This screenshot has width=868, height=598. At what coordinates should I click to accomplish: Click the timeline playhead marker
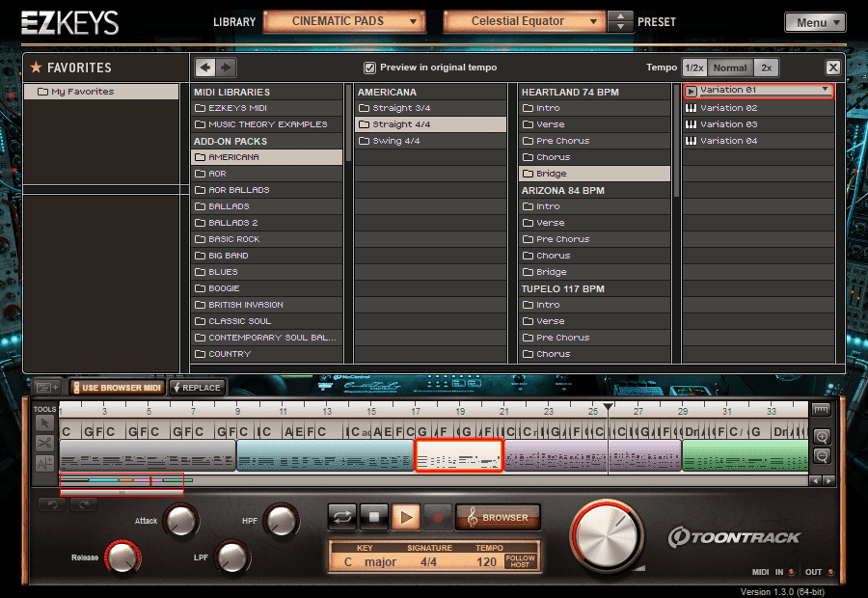coord(608,407)
